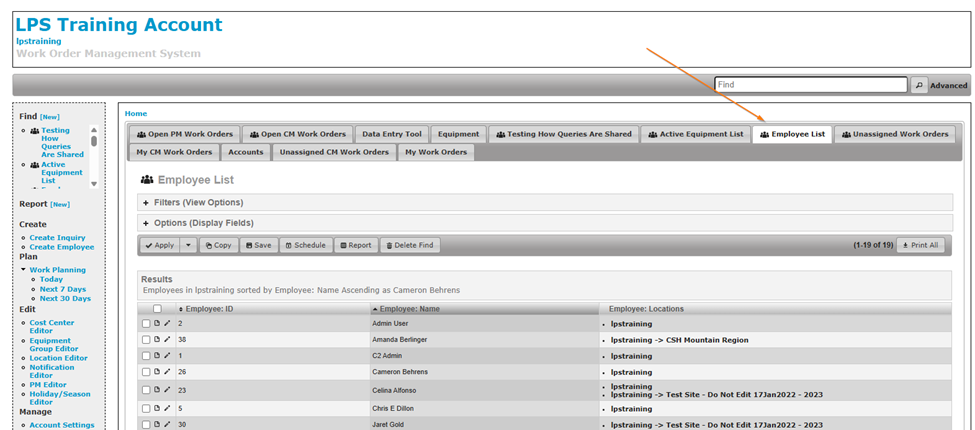The width and height of the screenshot is (975, 430).
Task: Open the Schedule button in toolbar
Action: tap(304, 245)
